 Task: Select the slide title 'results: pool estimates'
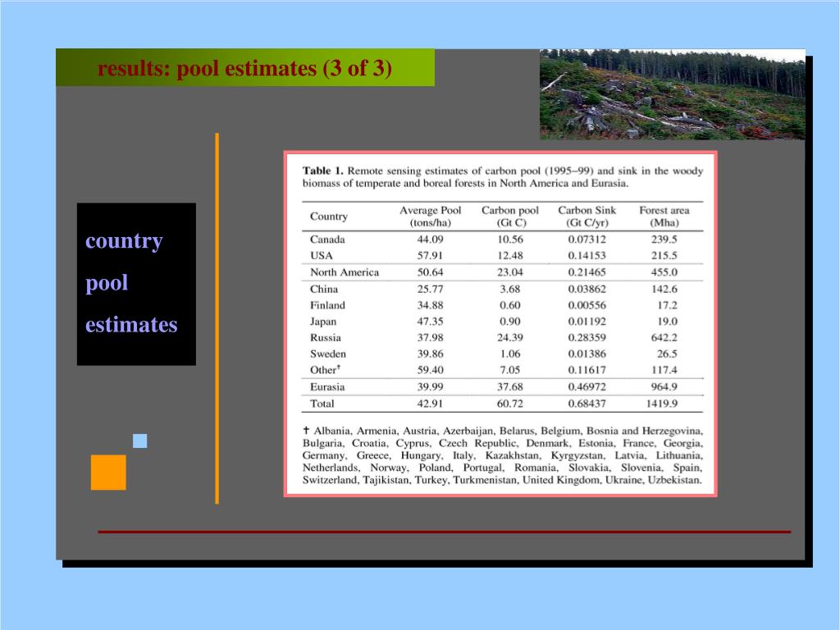pyautogui.click(x=244, y=68)
